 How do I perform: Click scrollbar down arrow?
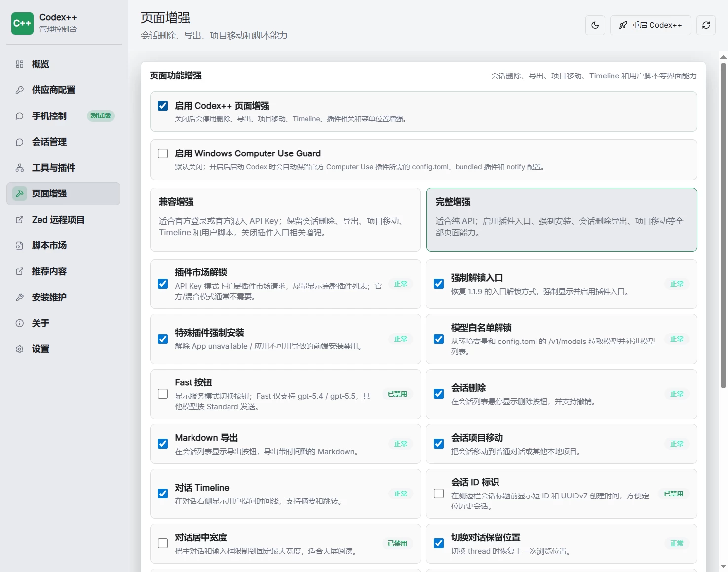(x=724, y=566)
